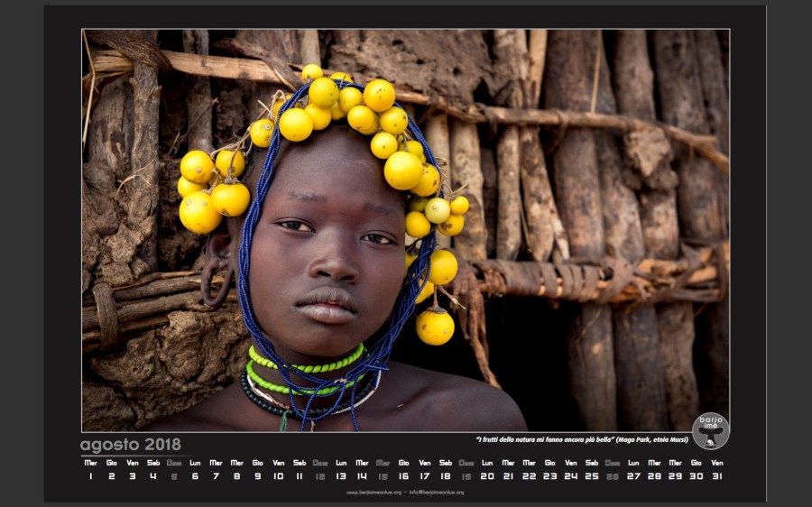Select the last day, 31

716,475
